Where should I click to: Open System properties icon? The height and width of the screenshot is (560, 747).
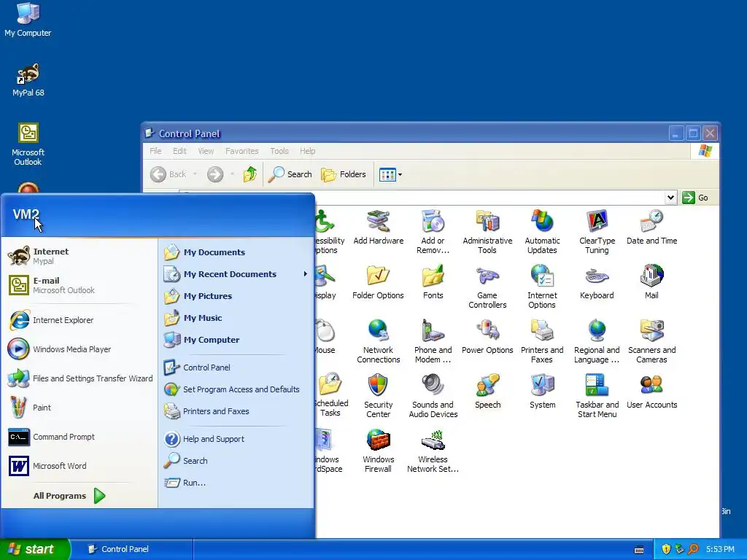(x=542, y=392)
